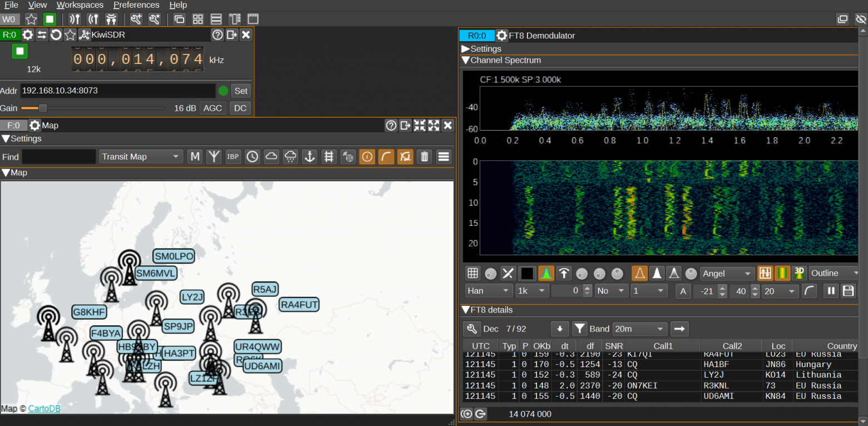The height and width of the screenshot is (426, 868).
Task: Open the 20m band dropdown in FT8 details
Action: (639, 329)
